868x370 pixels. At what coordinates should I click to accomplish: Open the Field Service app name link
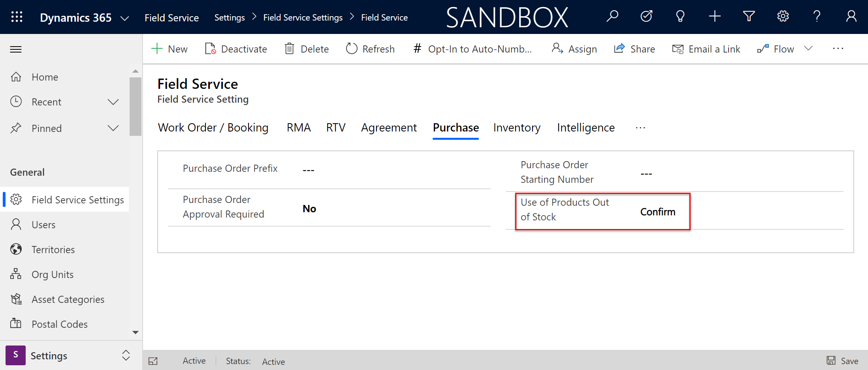[171, 18]
